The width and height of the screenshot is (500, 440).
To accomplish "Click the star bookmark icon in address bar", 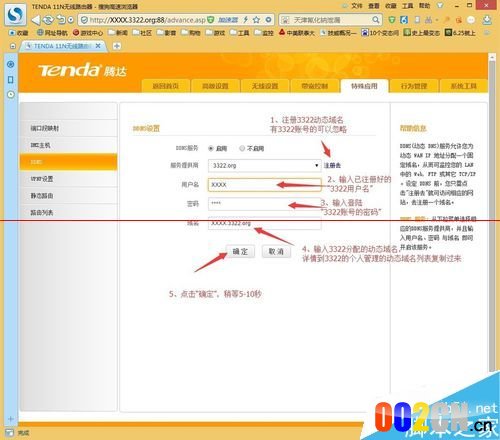I will 256,20.
